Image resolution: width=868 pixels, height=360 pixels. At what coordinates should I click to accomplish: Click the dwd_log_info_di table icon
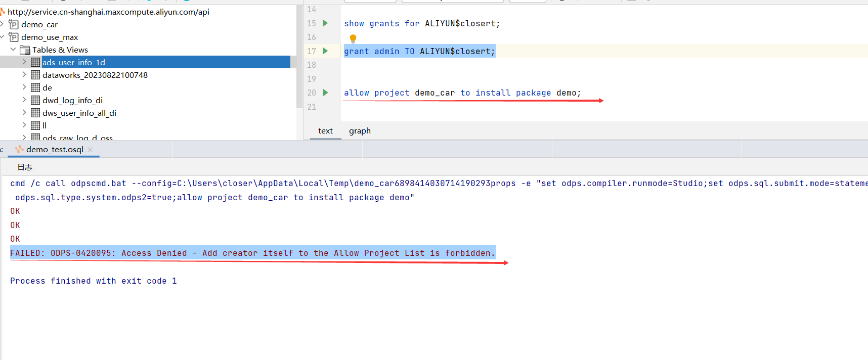click(35, 100)
